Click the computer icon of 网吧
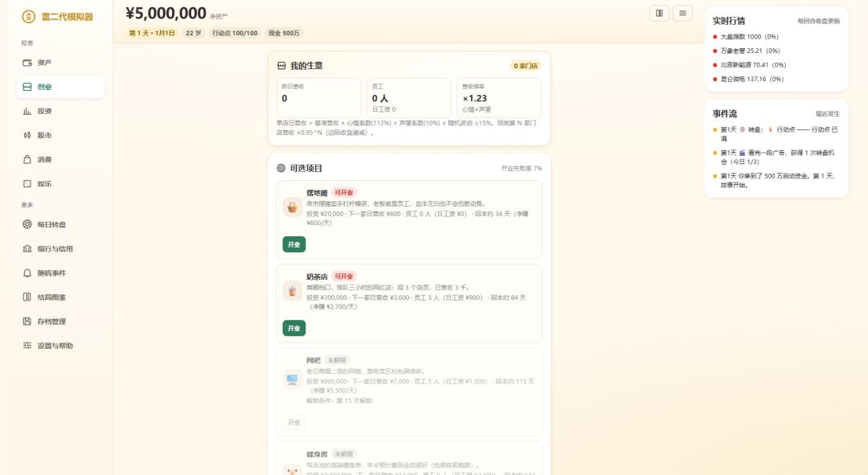Viewport: 868px width, 475px height. (x=293, y=380)
